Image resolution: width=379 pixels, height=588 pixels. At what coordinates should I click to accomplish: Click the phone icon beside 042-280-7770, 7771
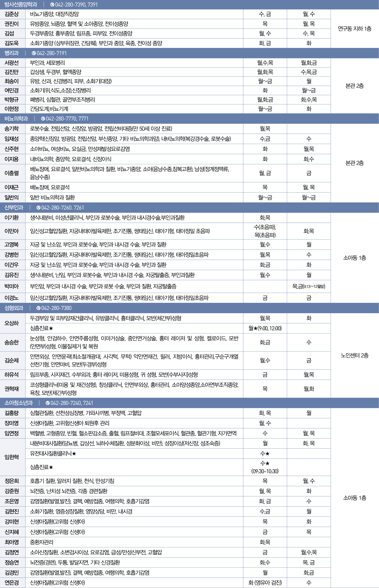[x=43, y=119]
